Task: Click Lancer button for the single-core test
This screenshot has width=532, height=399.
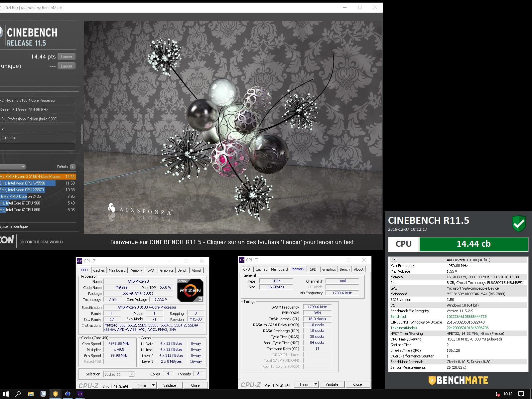Action: click(x=66, y=66)
